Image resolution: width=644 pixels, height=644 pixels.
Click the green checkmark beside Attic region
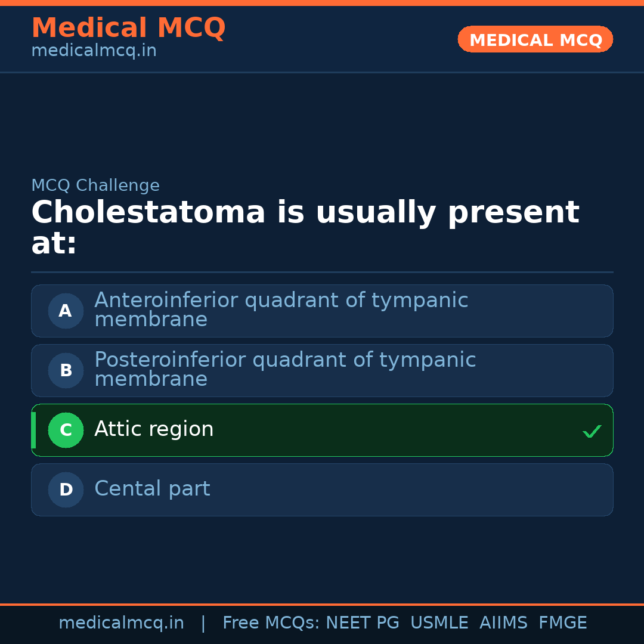pyautogui.click(x=592, y=431)
